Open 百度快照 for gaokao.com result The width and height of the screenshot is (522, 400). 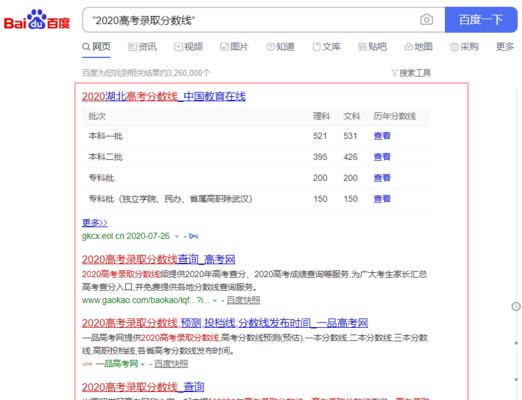[243, 300]
